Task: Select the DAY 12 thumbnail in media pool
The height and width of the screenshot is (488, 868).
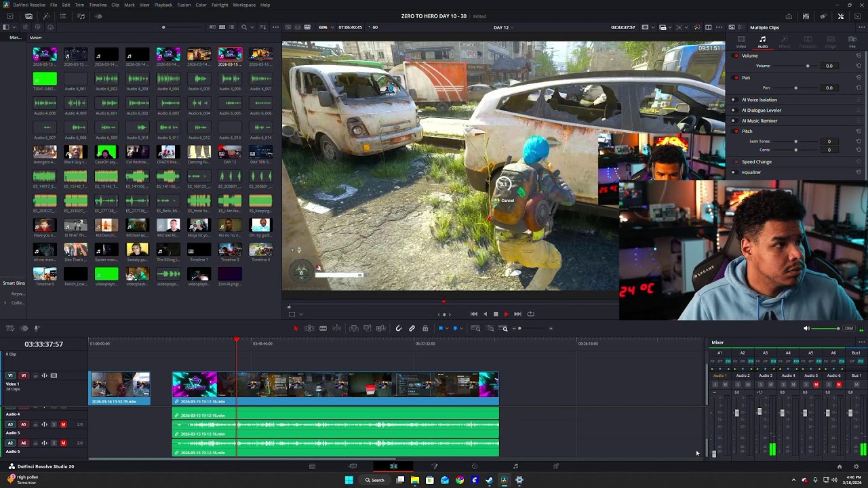Action: (230, 154)
